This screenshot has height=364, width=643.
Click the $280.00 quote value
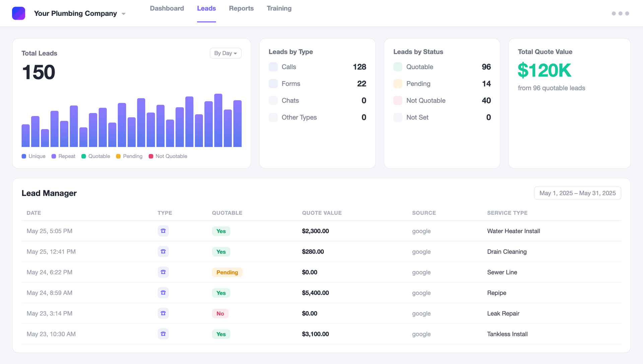click(313, 251)
